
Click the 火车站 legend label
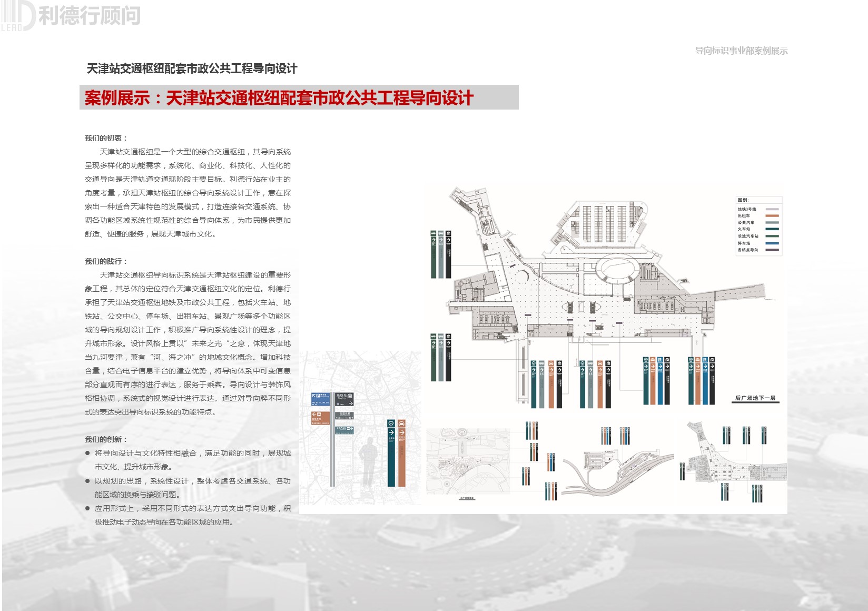pos(744,229)
